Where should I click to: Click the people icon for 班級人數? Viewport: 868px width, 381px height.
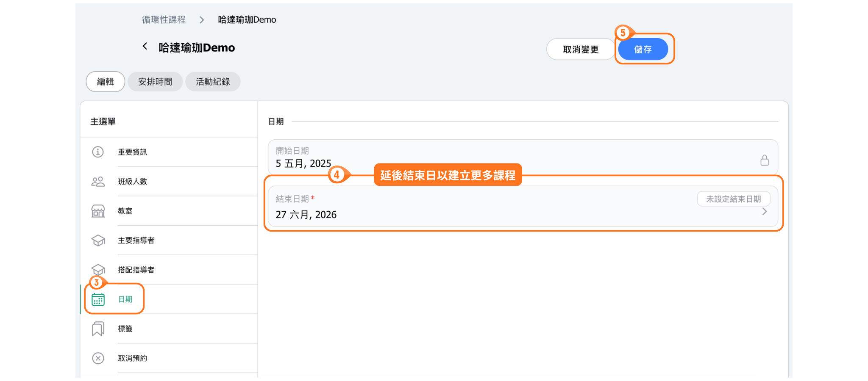tap(98, 182)
